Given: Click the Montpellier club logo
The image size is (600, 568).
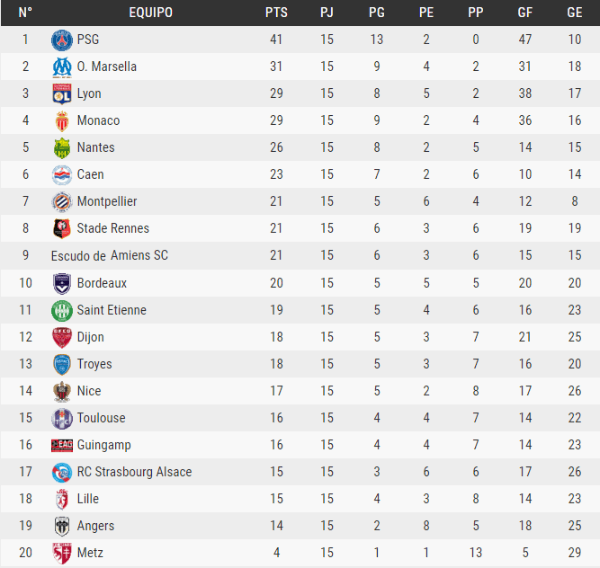Looking at the screenshot, I should [x=62, y=202].
